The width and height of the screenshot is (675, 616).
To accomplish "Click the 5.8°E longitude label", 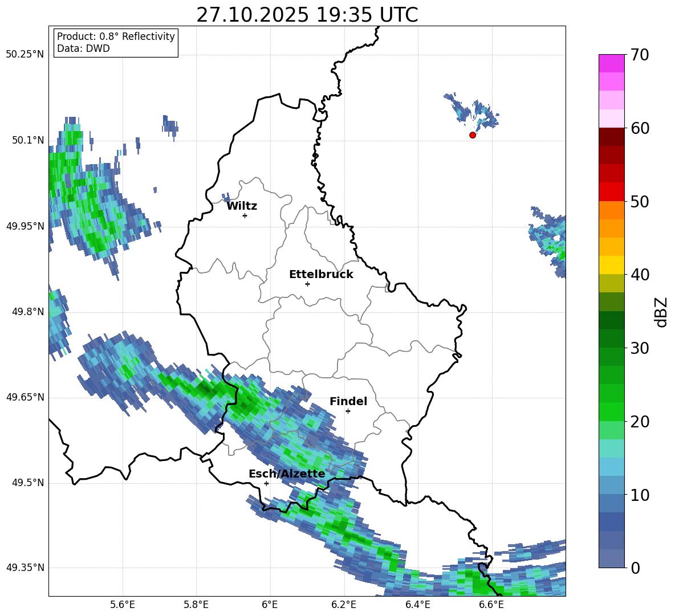I will 196,605.
